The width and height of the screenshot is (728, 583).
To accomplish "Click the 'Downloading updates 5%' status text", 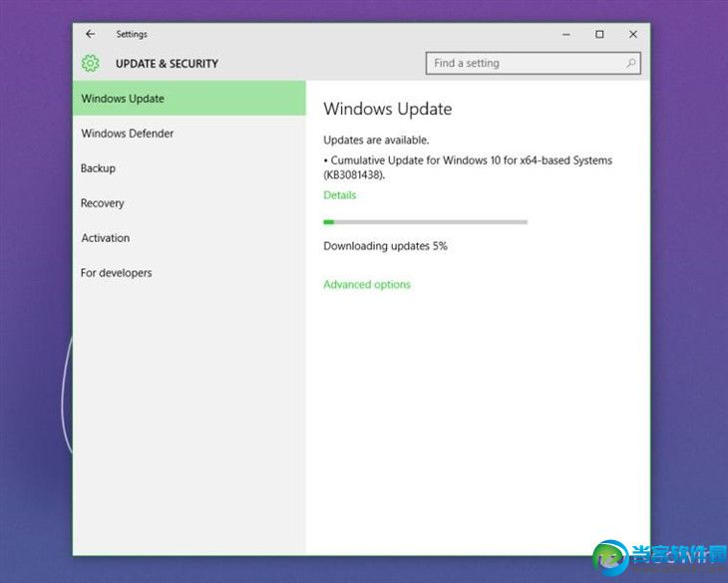I will [385, 246].
